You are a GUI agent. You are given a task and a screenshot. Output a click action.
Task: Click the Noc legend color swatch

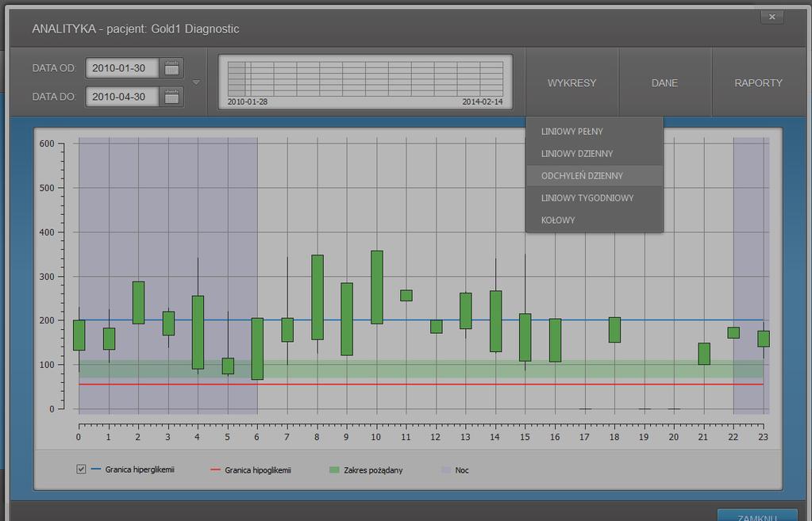click(446, 469)
